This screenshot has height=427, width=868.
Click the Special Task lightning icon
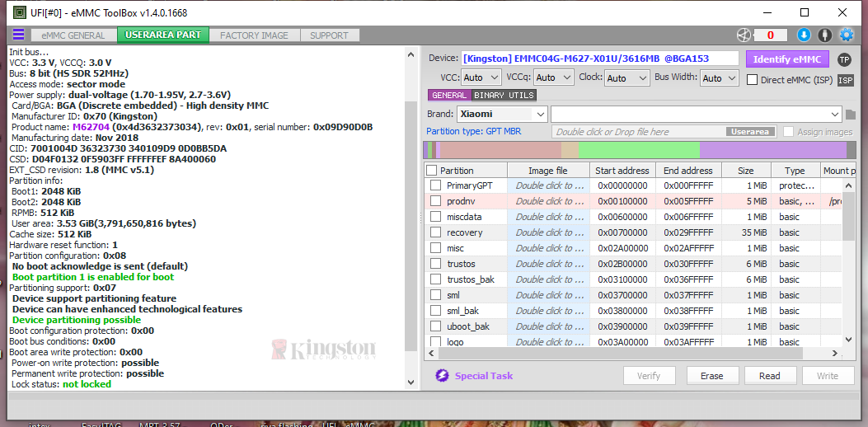(441, 376)
